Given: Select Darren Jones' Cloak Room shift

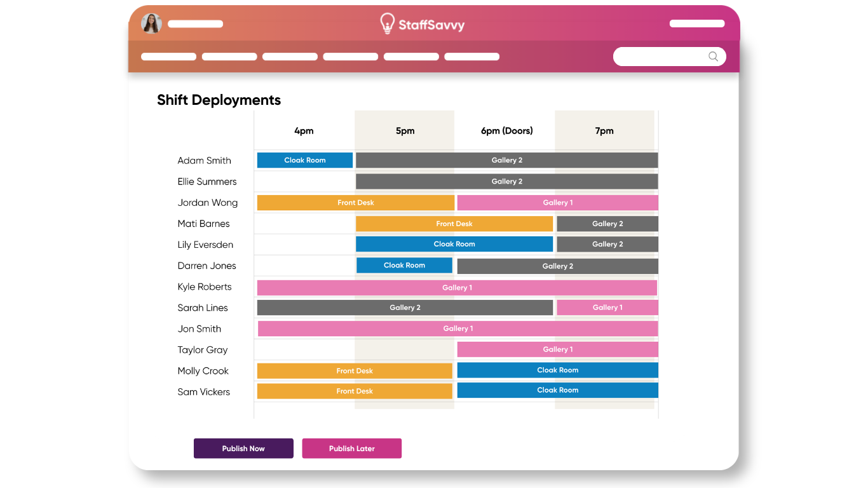Looking at the screenshot, I should [404, 265].
